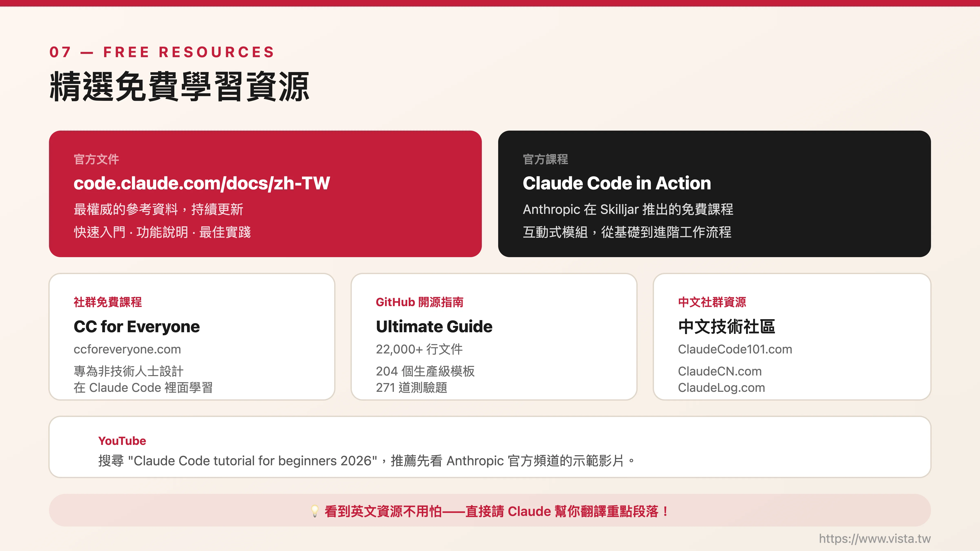Click the 'Ultimate Guide' title

click(434, 327)
